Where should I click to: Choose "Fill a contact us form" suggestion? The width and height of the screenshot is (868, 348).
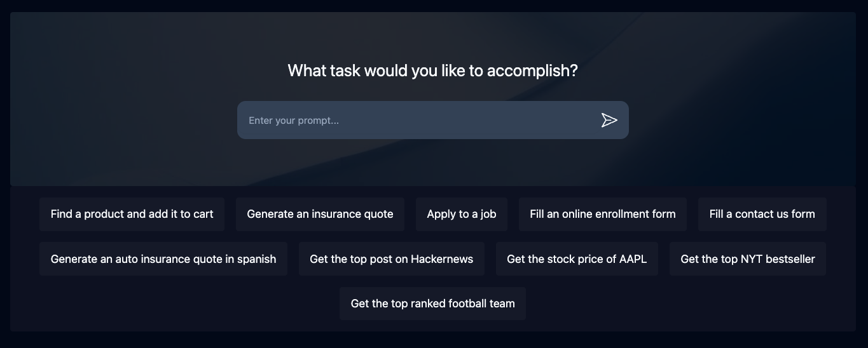click(762, 214)
